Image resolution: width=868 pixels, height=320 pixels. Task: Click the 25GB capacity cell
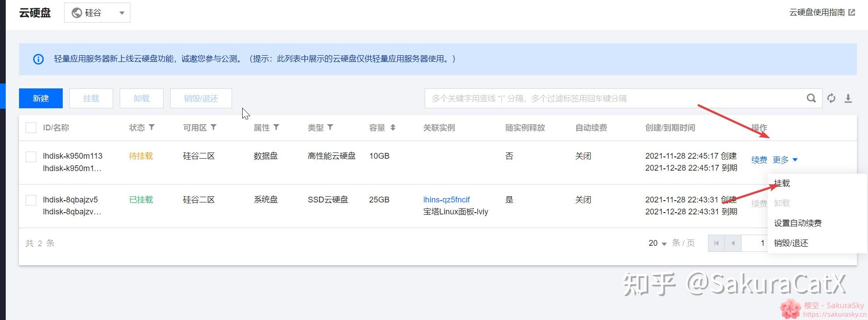click(x=379, y=200)
